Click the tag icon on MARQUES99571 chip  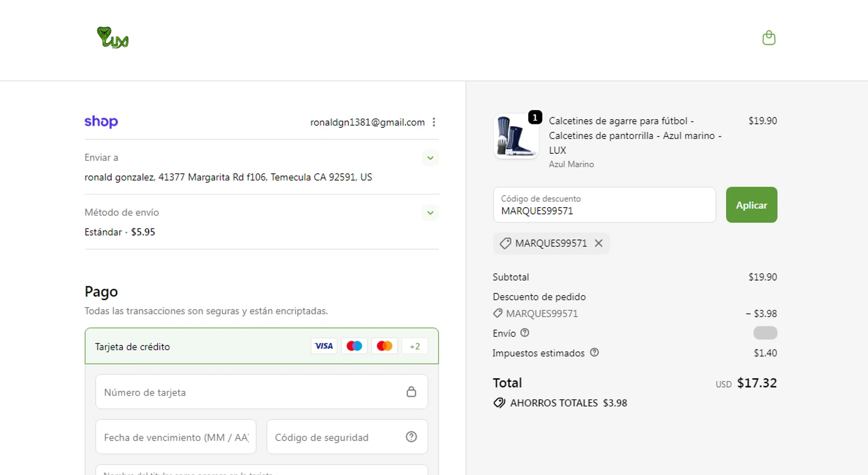tap(505, 244)
